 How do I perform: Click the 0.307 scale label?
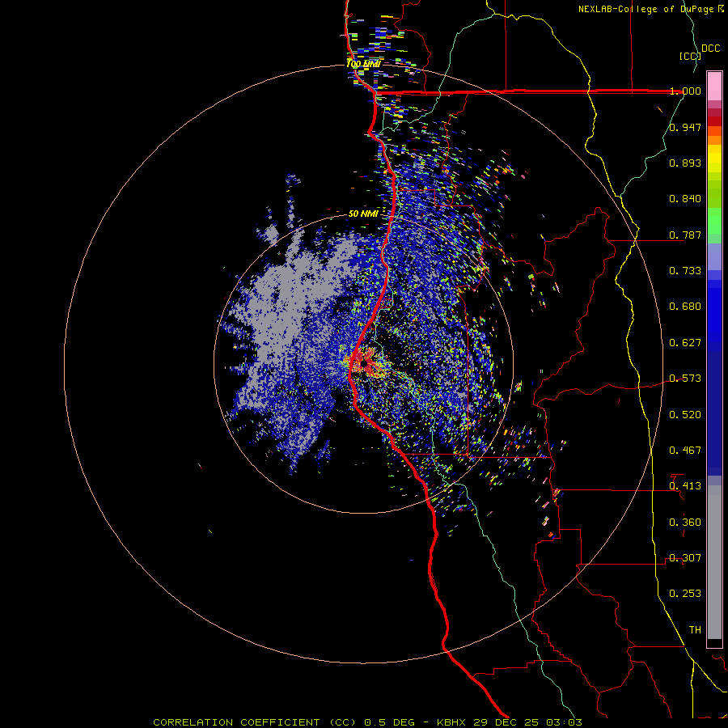coord(685,557)
